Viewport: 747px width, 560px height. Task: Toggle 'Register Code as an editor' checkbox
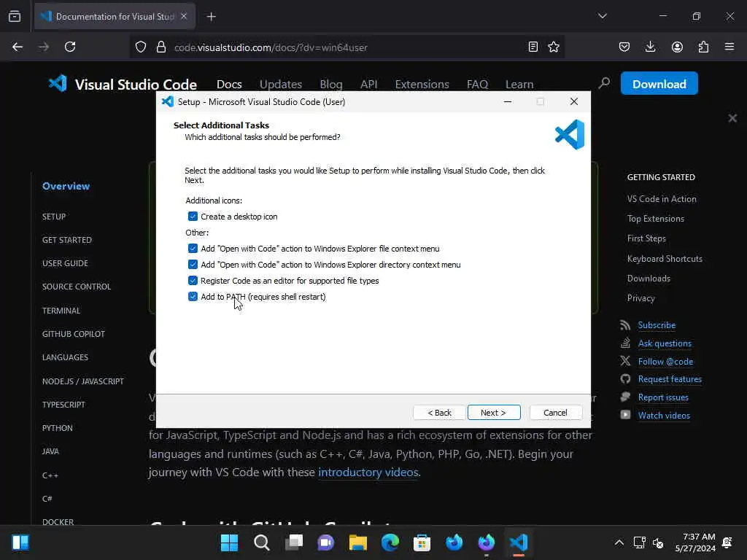pos(193,281)
